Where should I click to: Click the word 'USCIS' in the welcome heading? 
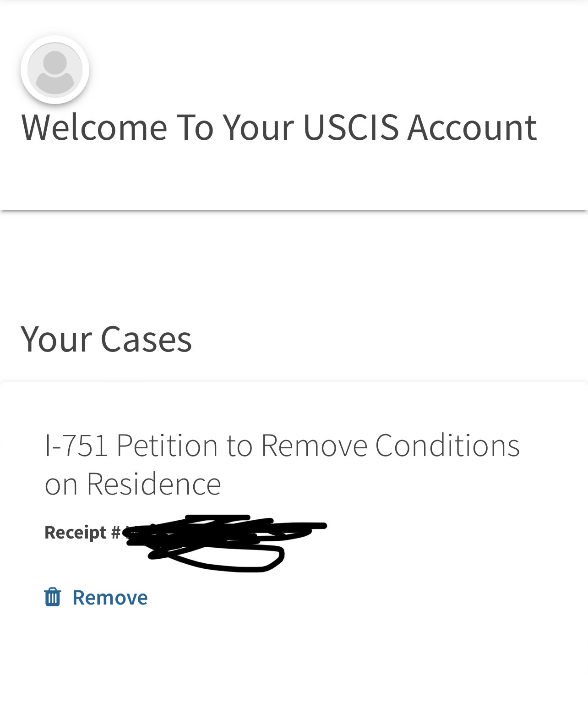[x=351, y=127]
